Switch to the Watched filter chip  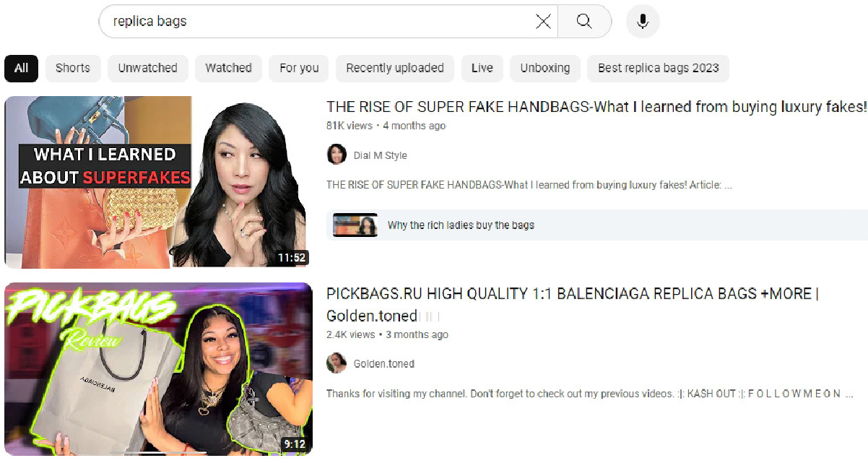click(228, 68)
